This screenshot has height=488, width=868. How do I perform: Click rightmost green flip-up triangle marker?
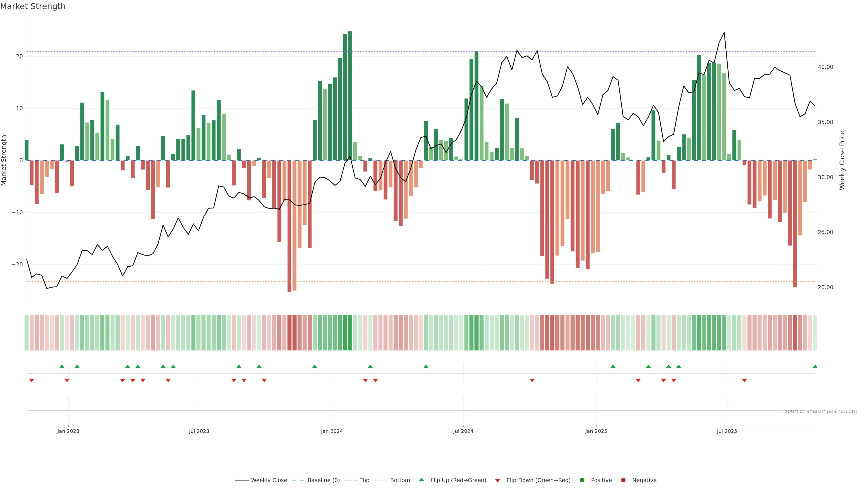point(815,366)
